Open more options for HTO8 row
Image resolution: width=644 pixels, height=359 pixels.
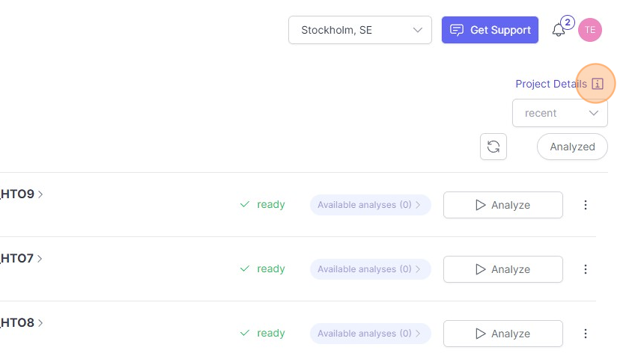tap(586, 334)
